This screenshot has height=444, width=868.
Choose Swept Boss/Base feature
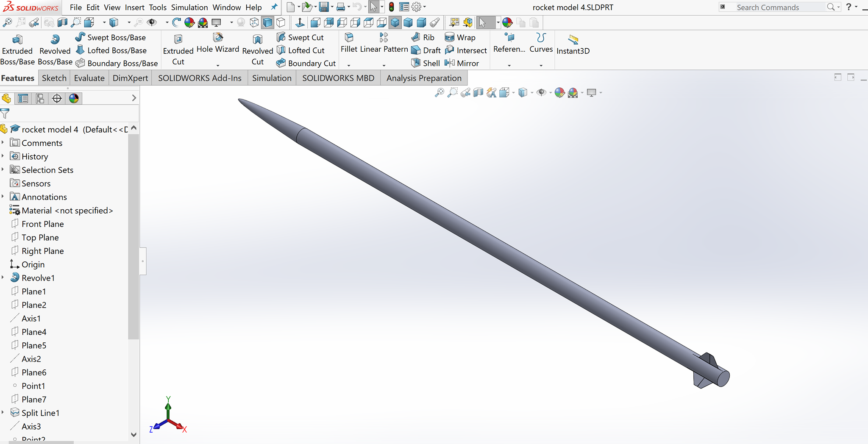point(111,37)
